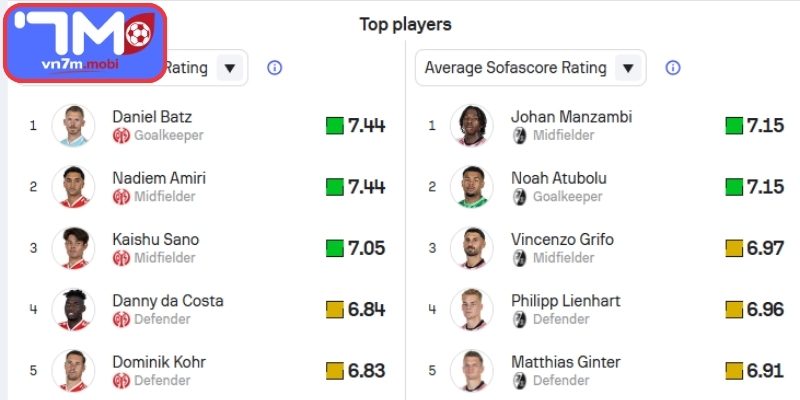The image size is (800, 400).
Task: Click info icon beside right rating dropdown
Action: pyautogui.click(x=673, y=68)
